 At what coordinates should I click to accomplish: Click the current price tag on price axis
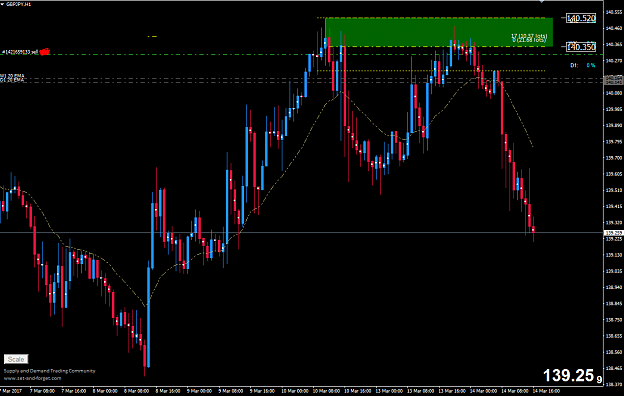pyautogui.click(x=614, y=233)
